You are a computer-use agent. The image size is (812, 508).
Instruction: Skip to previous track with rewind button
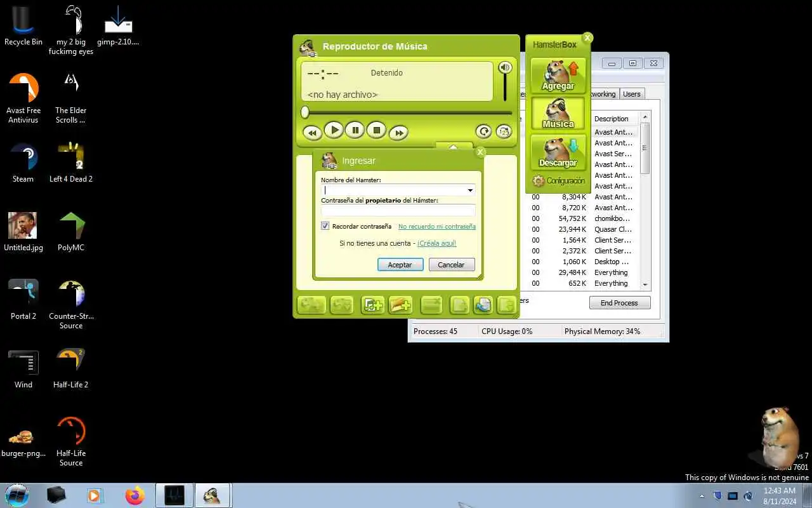[311, 133]
